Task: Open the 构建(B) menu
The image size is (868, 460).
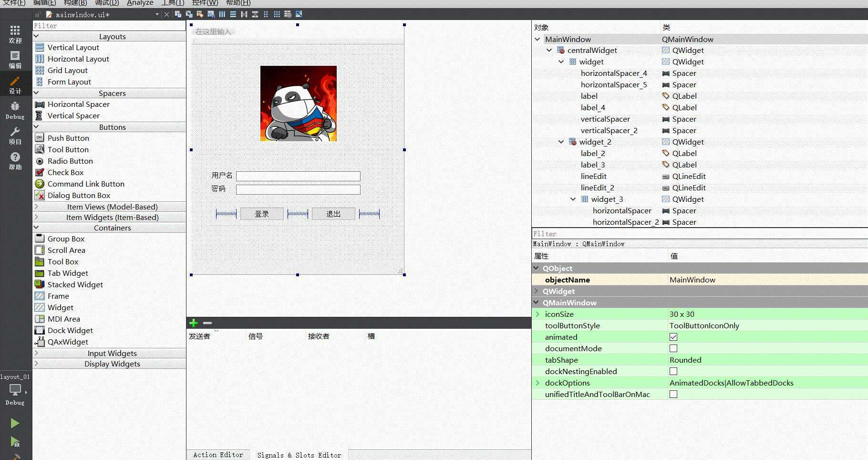Action: point(75,3)
